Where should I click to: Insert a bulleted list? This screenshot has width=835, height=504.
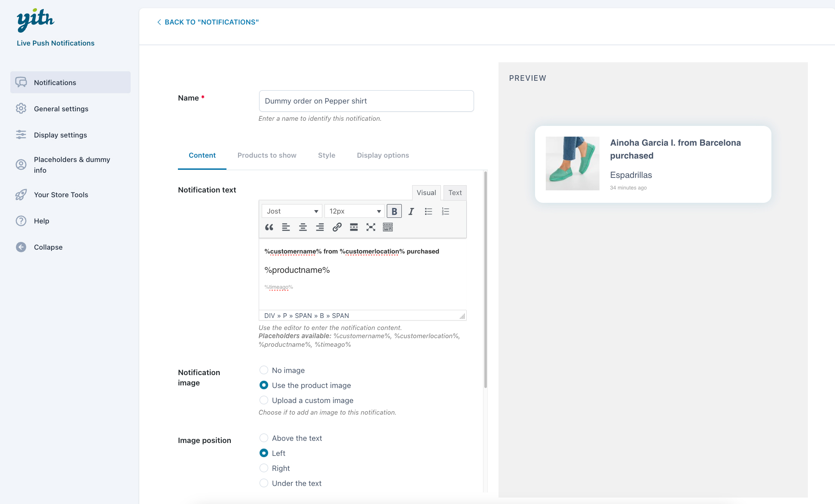click(428, 211)
